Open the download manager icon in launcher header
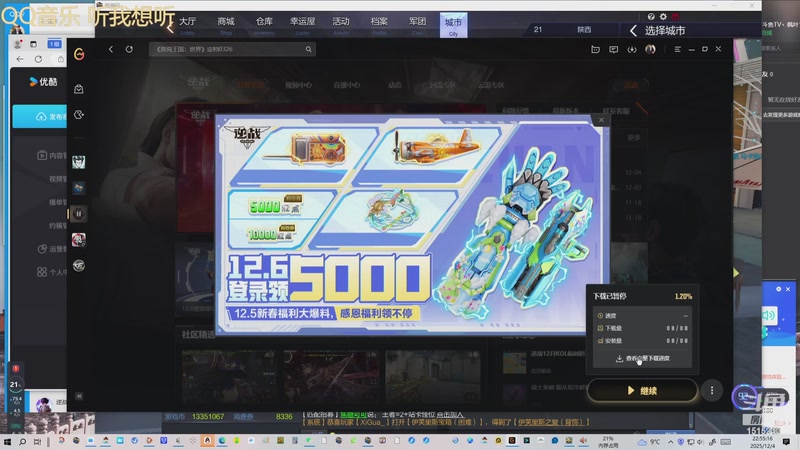Image resolution: width=800 pixels, height=450 pixels. 632,49
